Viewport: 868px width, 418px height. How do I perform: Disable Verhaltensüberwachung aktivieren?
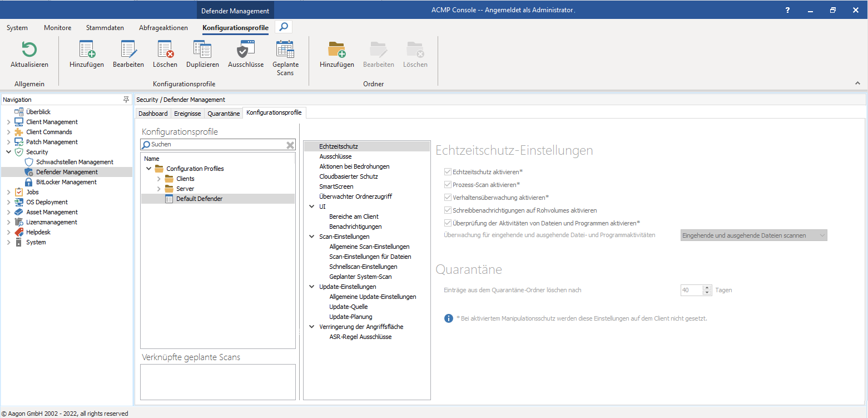coord(448,198)
